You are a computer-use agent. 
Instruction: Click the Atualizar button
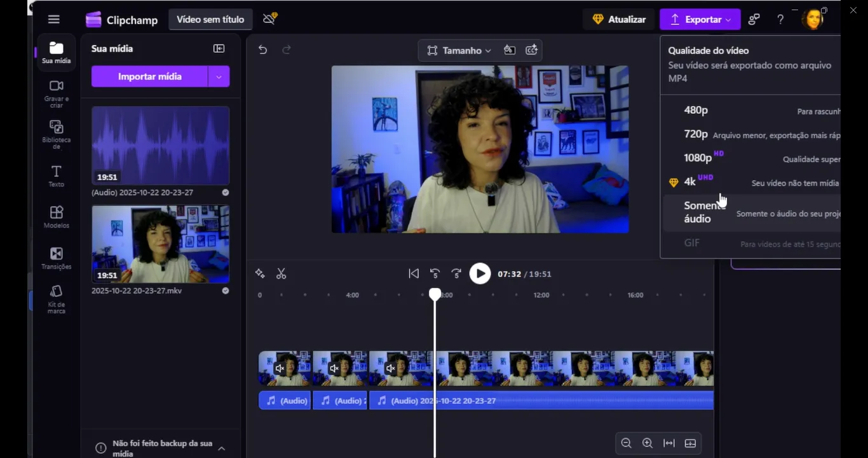tap(619, 19)
